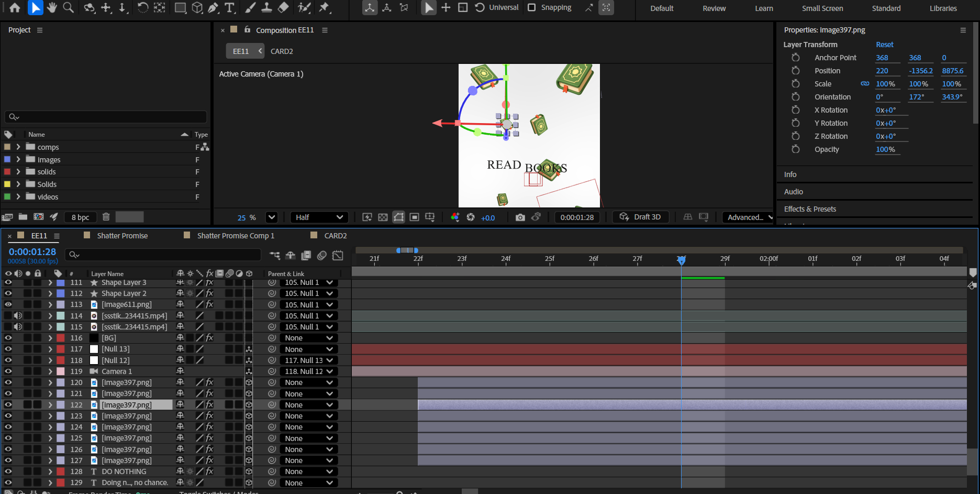Click the Home icon in toolbar

15,8
